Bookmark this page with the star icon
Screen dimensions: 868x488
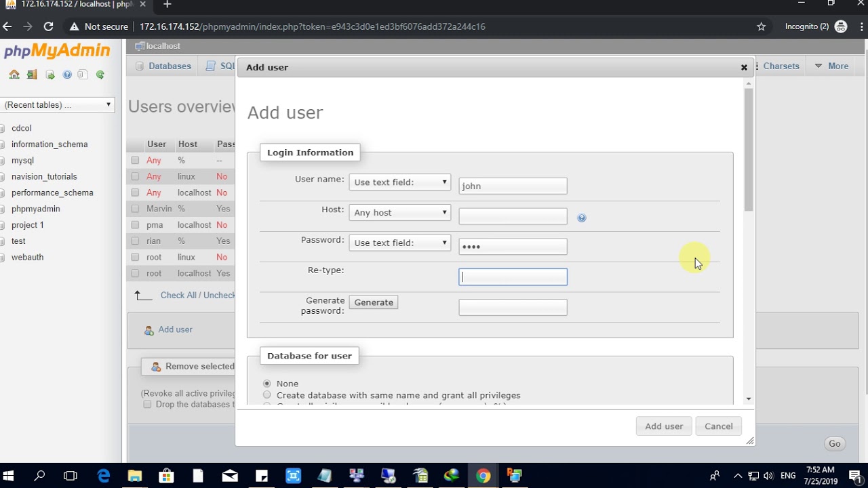tap(761, 26)
